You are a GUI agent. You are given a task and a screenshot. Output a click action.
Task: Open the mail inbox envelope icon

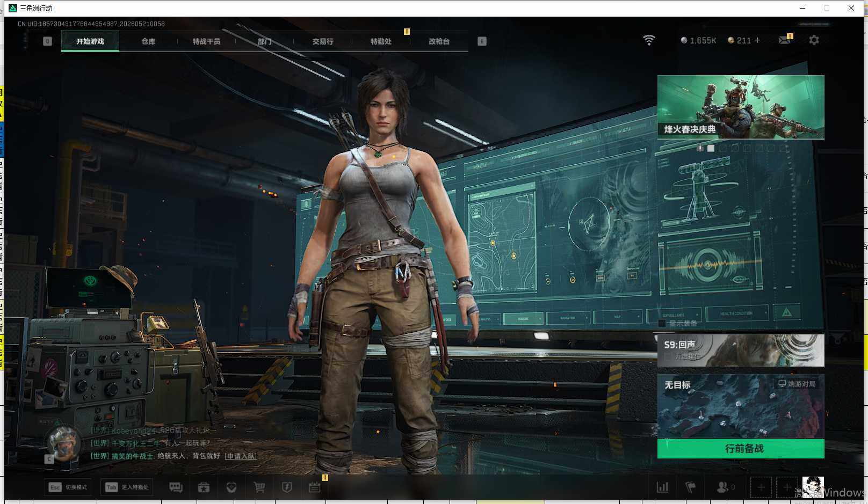[785, 40]
